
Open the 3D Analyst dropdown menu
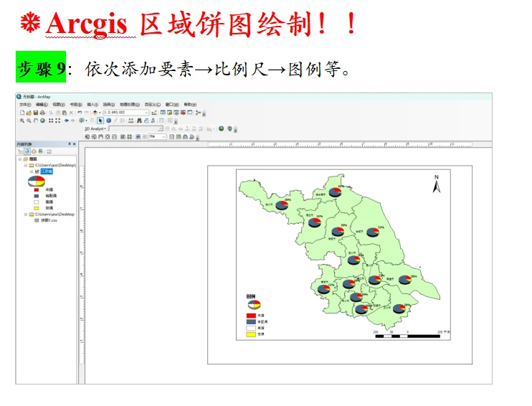point(95,128)
